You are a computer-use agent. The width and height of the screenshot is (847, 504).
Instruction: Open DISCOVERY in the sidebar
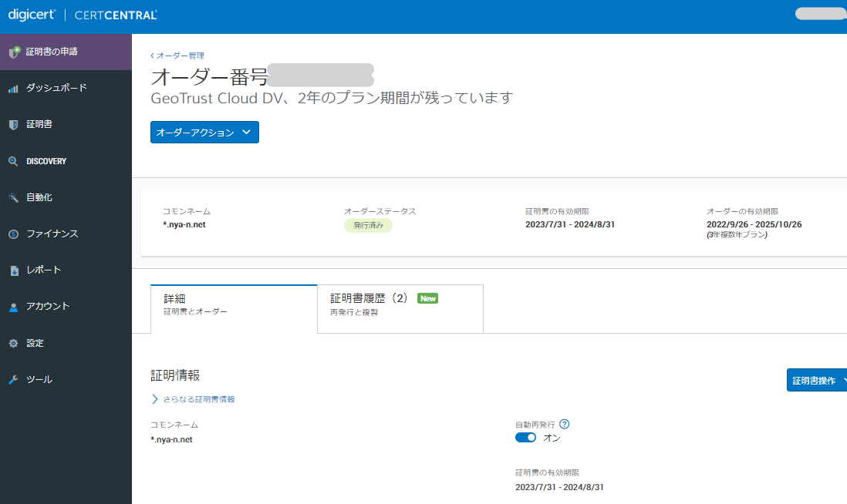point(66,161)
